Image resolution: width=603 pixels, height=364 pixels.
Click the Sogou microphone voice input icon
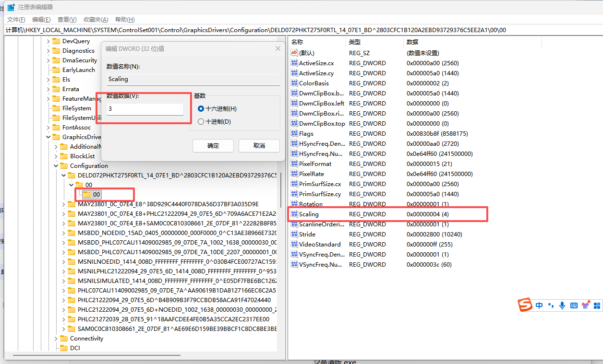562,305
